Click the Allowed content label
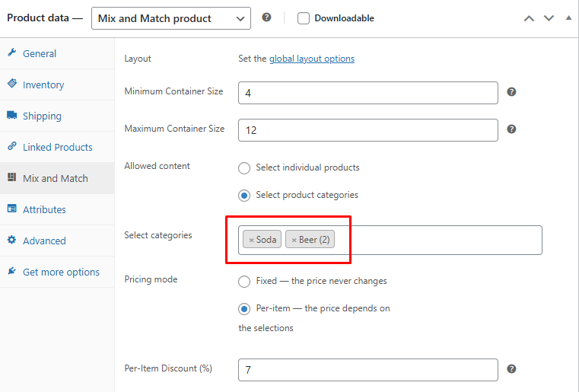This screenshot has width=579, height=392. [157, 166]
